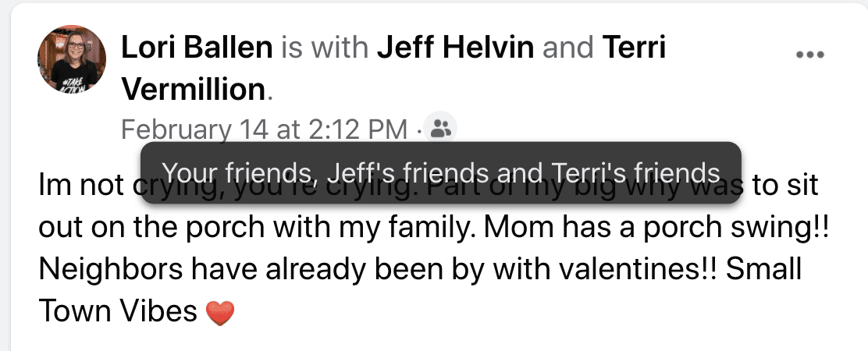Click the word "Small" ending third line
868x351 pixels.
tap(764, 269)
